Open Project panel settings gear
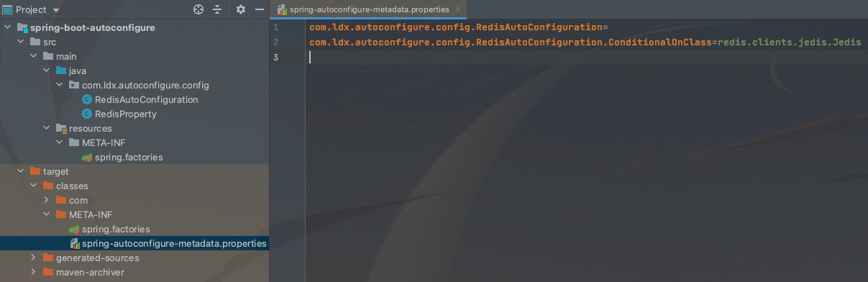The height and width of the screenshot is (282, 868). [x=241, y=9]
